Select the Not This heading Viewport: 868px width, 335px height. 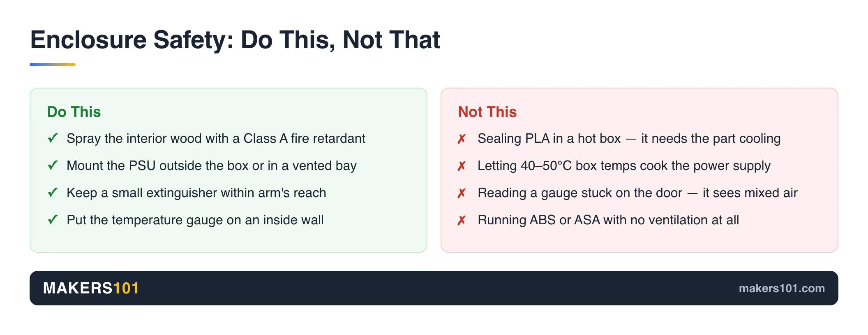point(487,112)
